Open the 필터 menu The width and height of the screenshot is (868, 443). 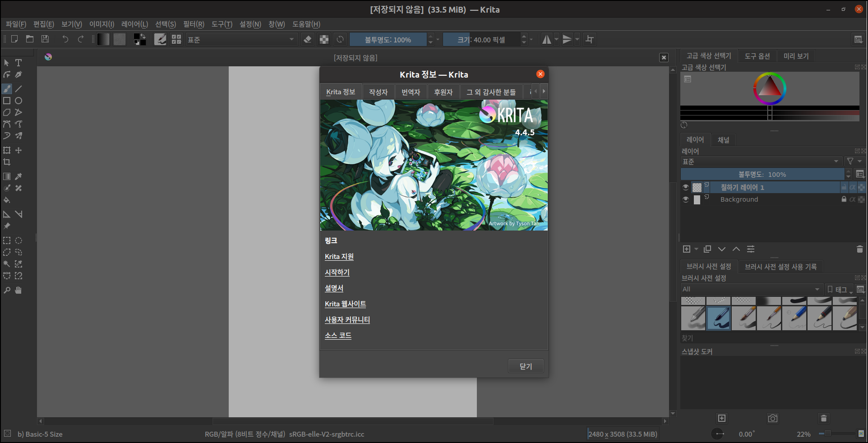point(194,24)
